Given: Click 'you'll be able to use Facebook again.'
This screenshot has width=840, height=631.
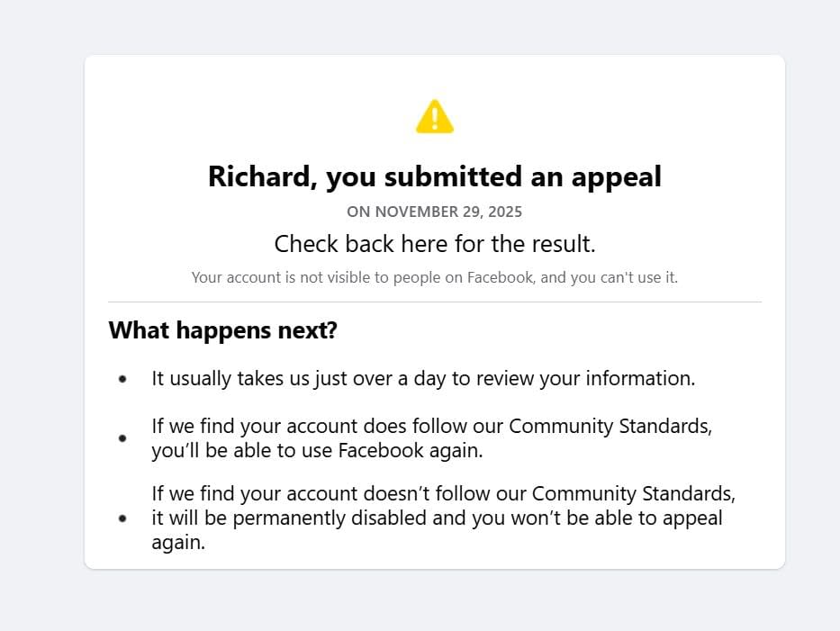Looking at the screenshot, I should coord(317,451).
